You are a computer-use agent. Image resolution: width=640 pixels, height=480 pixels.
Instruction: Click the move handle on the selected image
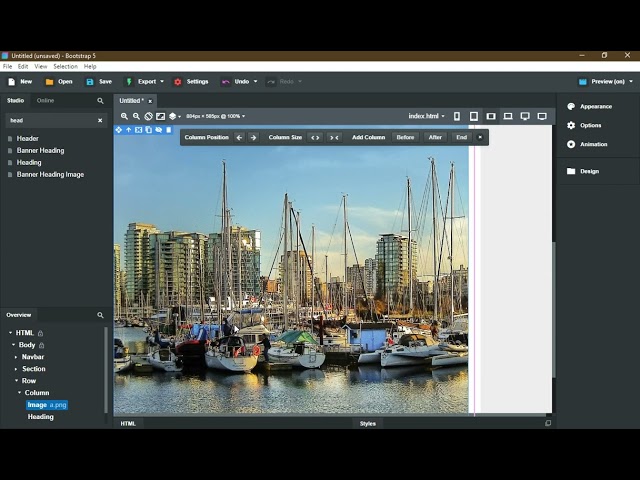(119, 130)
